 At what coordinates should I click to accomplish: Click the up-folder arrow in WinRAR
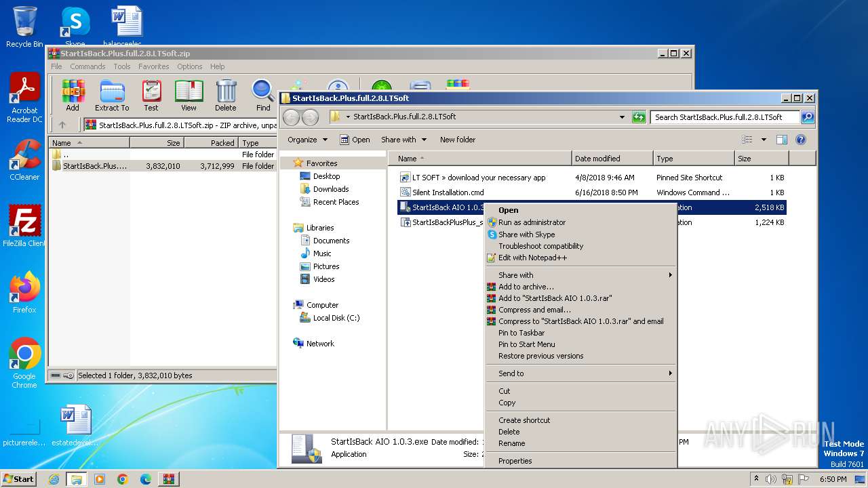coord(62,125)
